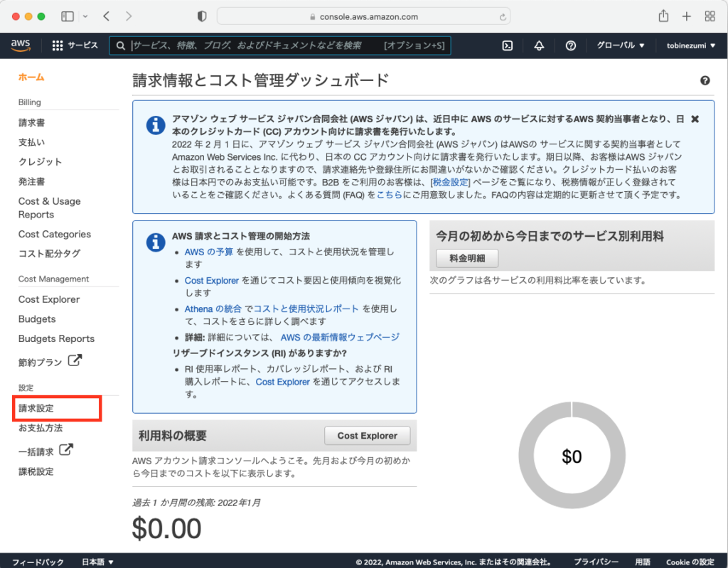728x568 pixels.
Task: Open お支払方法 in the sidebar
Action: point(41,428)
